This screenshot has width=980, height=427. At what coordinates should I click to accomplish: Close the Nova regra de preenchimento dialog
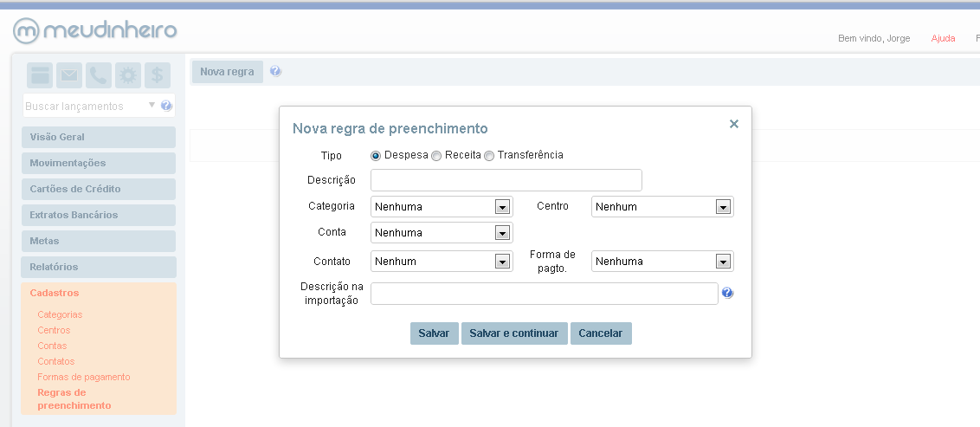click(x=733, y=124)
